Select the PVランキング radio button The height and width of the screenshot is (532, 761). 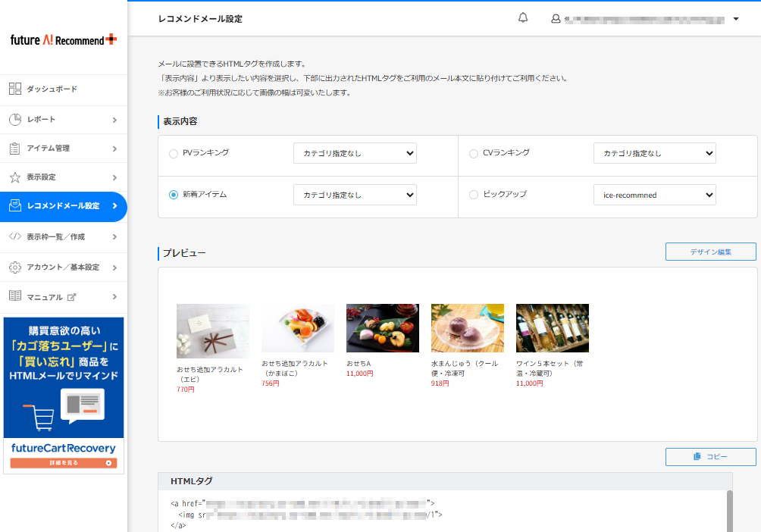click(x=174, y=153)
